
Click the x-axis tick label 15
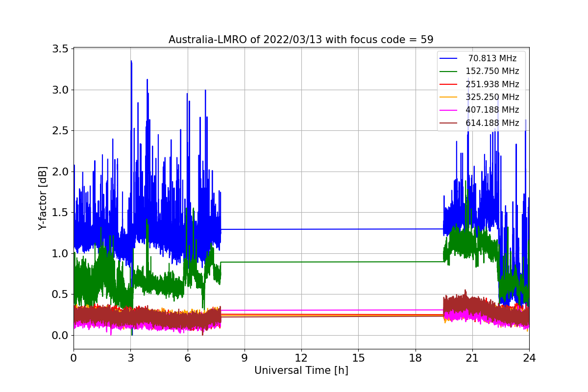click(x=358, y=358)
